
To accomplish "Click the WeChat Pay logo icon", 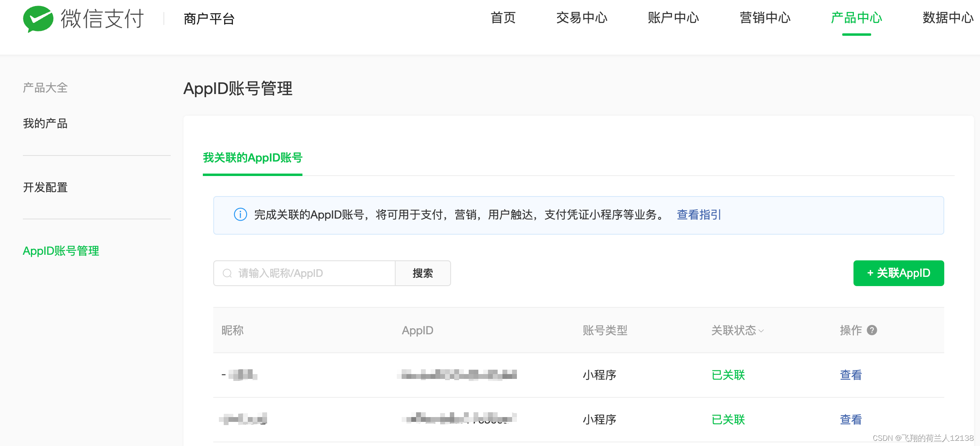I will 38,19.
